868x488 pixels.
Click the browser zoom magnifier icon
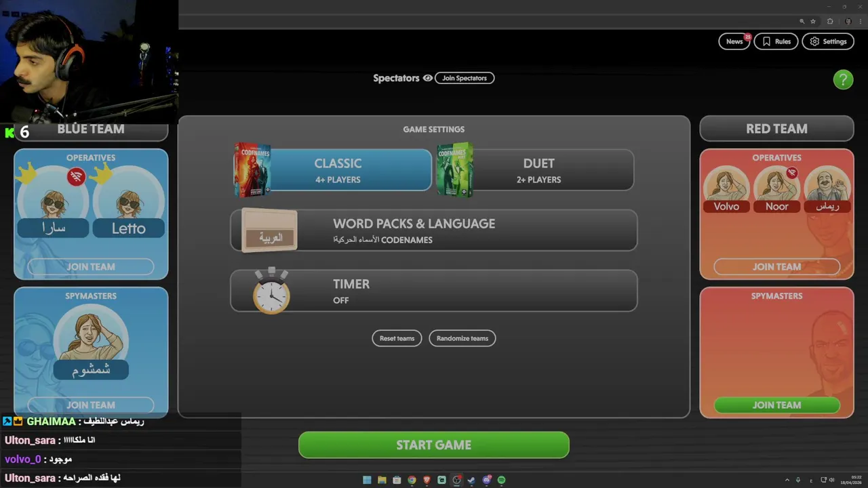pos(802,22)
